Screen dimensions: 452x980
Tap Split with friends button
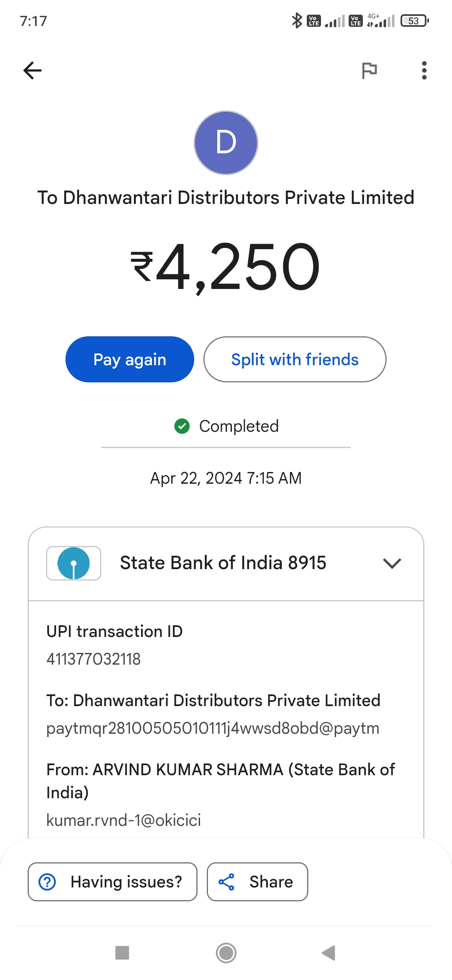point(295,359)
